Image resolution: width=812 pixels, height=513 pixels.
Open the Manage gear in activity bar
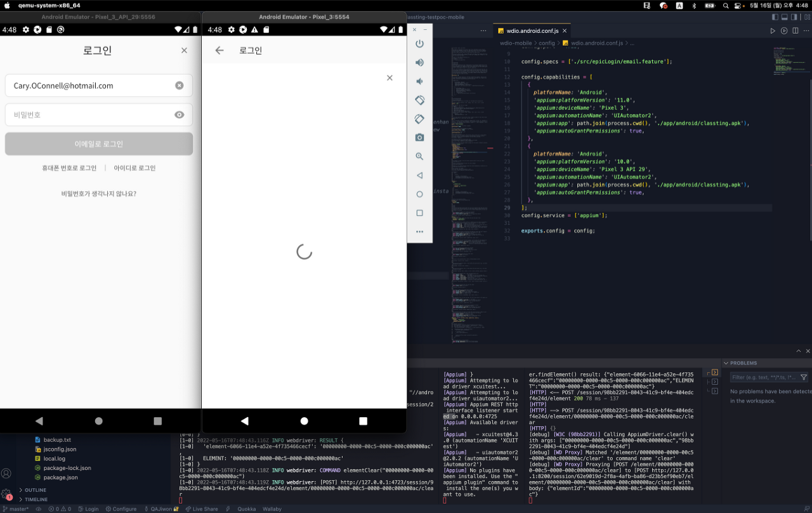coord(6,494)
